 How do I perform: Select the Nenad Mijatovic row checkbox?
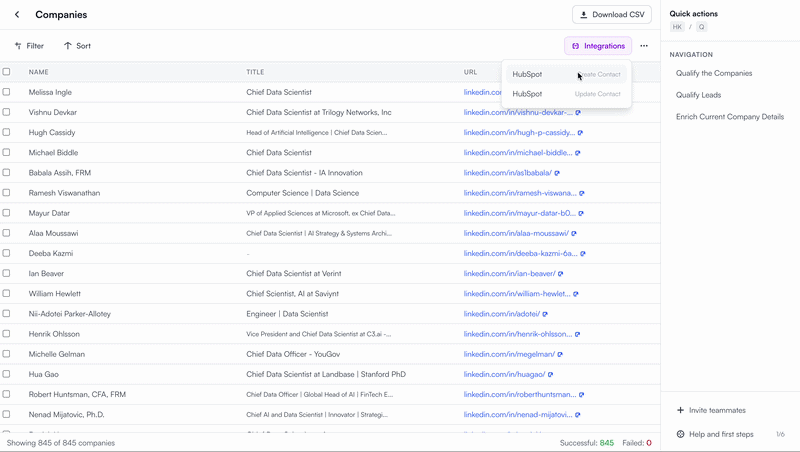click(6, 414)
